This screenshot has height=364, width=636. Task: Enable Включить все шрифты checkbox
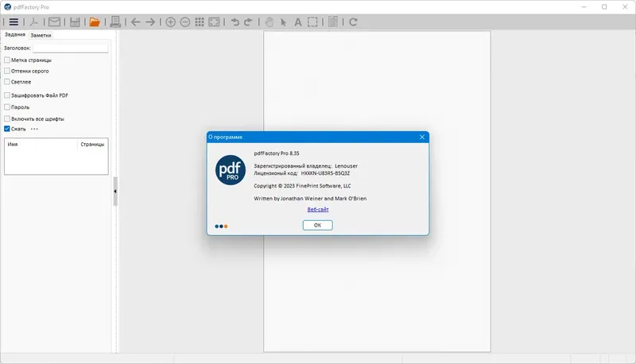click(x=7, y=118)
